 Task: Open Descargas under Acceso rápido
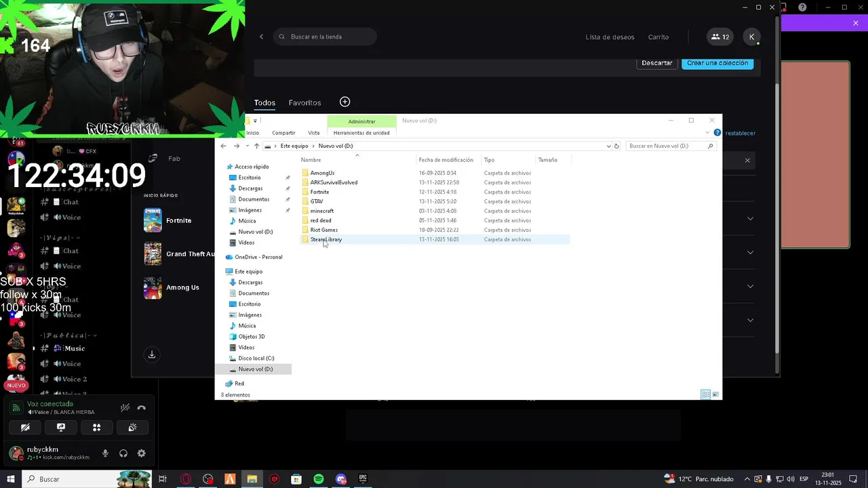250,188
